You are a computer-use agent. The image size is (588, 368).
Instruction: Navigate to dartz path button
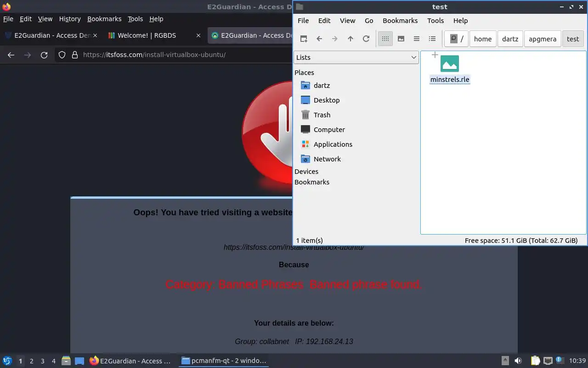(510, 39)
